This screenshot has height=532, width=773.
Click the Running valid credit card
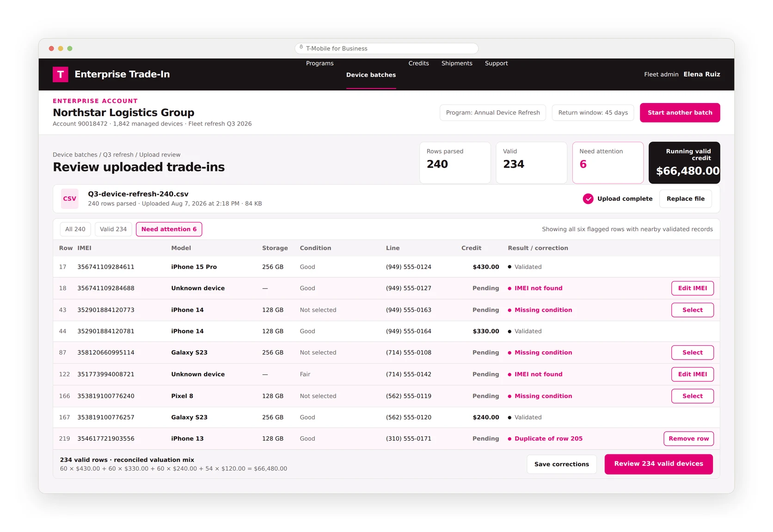(685, 163)
